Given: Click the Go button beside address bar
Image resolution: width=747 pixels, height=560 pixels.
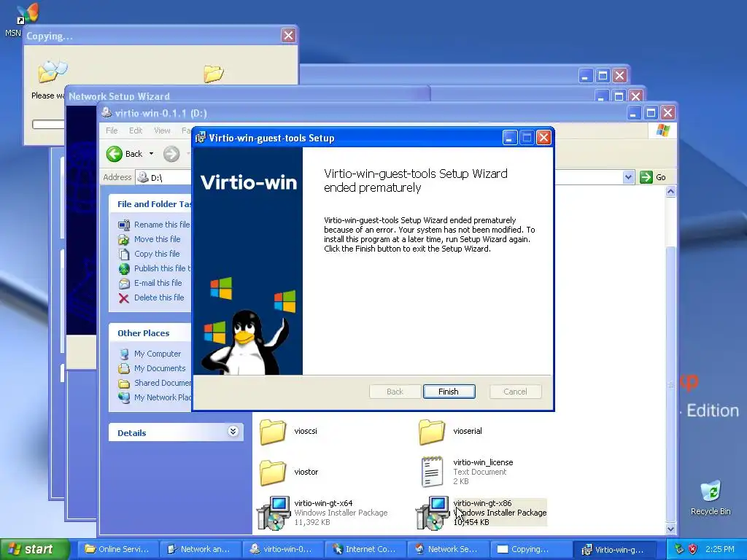Looking at the screenshot, I should point(653,177).
